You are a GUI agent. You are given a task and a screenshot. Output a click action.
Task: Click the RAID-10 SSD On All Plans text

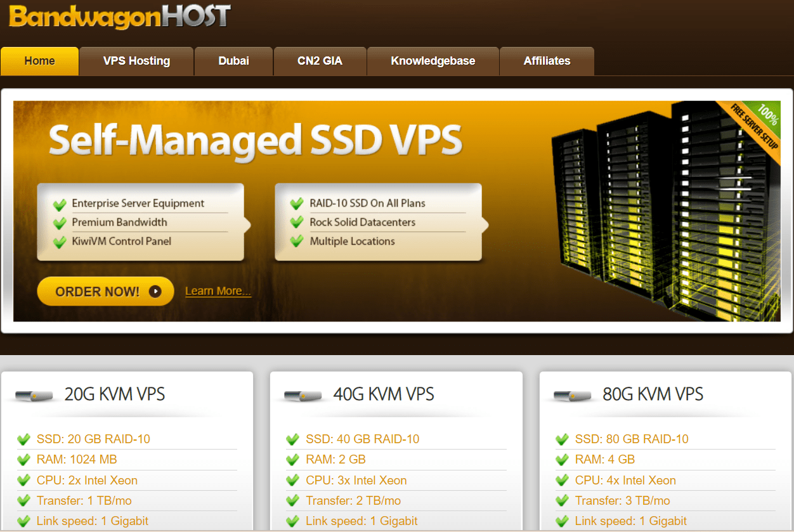point(367,204)
